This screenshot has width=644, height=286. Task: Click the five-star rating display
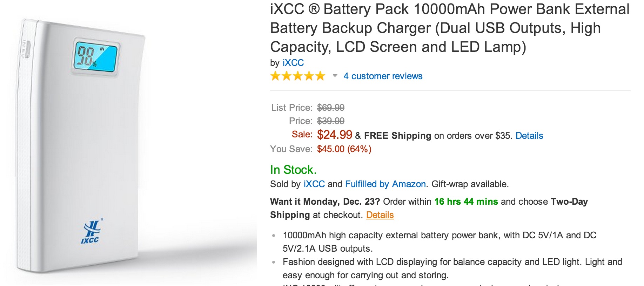(x=297, y=75)
